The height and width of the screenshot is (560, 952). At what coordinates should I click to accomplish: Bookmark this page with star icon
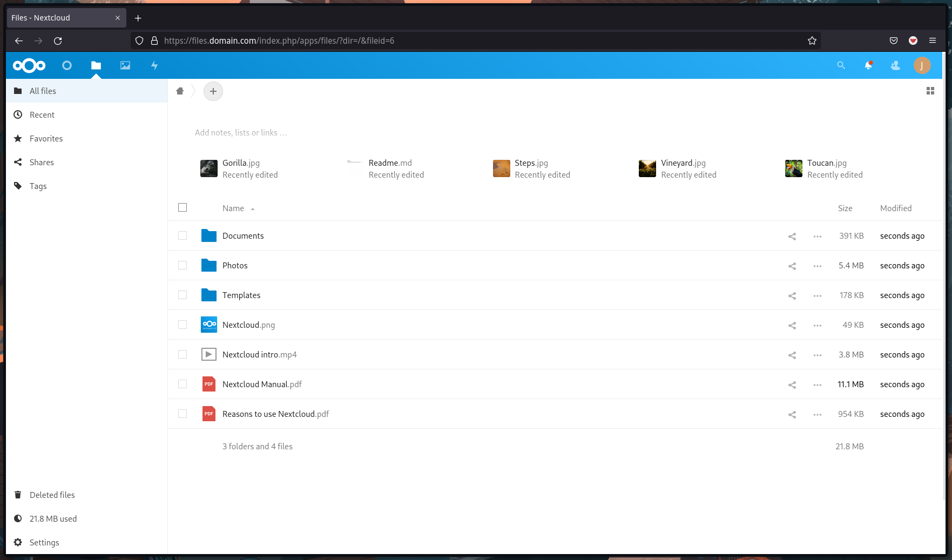tap(812, 41)
